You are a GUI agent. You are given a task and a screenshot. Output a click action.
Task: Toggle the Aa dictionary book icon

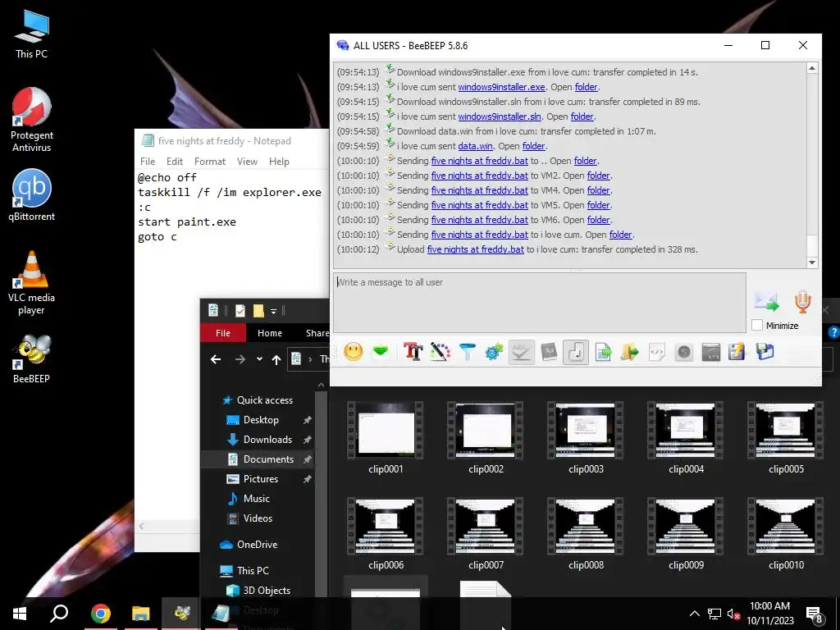tap(549, 352)
